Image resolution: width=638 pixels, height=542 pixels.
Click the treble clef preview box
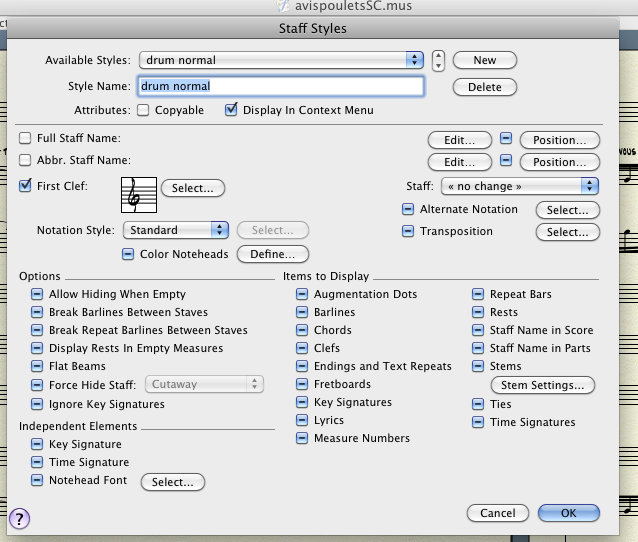tap(137, 194)
